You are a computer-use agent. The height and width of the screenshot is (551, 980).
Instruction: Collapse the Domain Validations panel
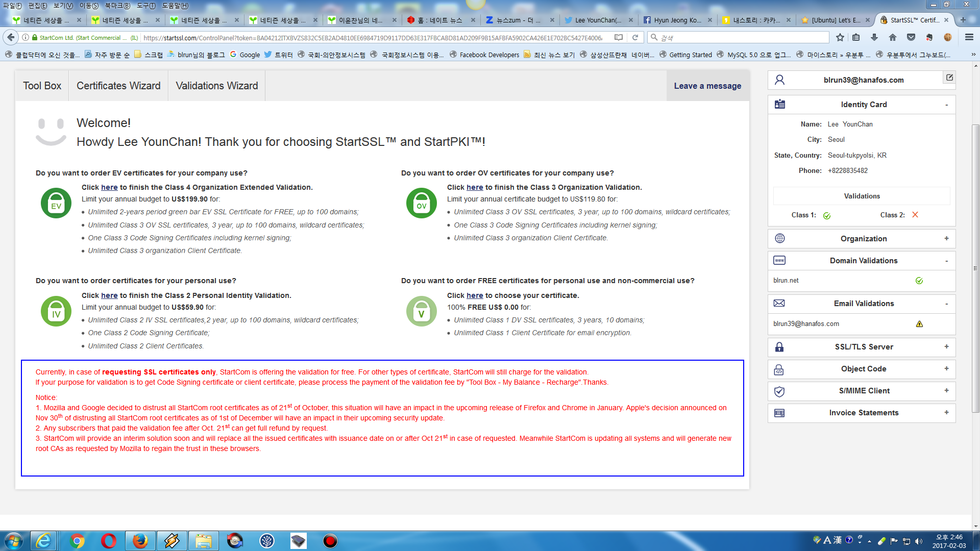coord(946,261)
